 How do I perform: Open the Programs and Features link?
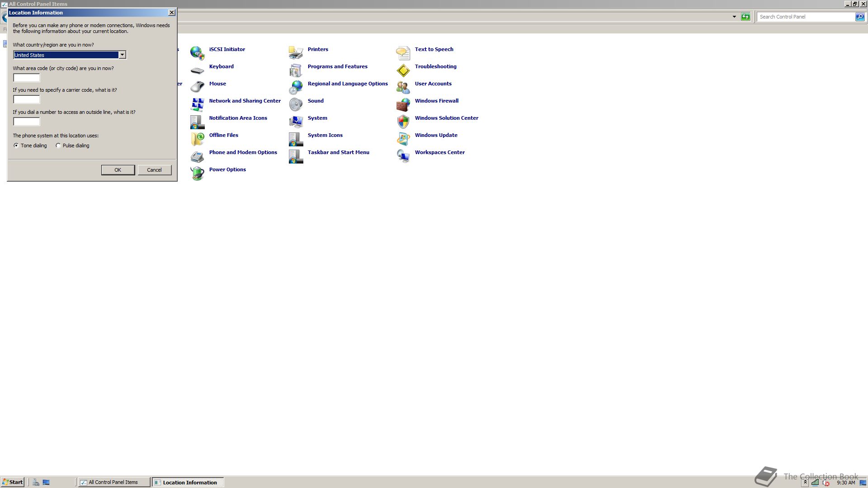click(x=338, y=66)
